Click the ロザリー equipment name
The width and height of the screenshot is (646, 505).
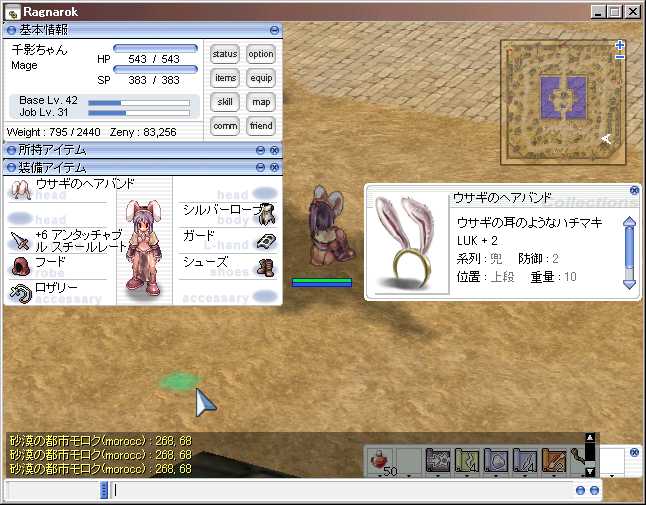[56, 287]
